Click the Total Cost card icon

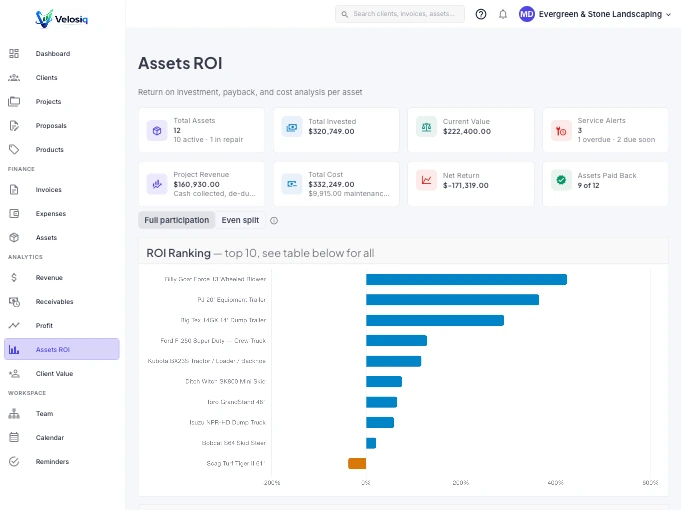292,184
